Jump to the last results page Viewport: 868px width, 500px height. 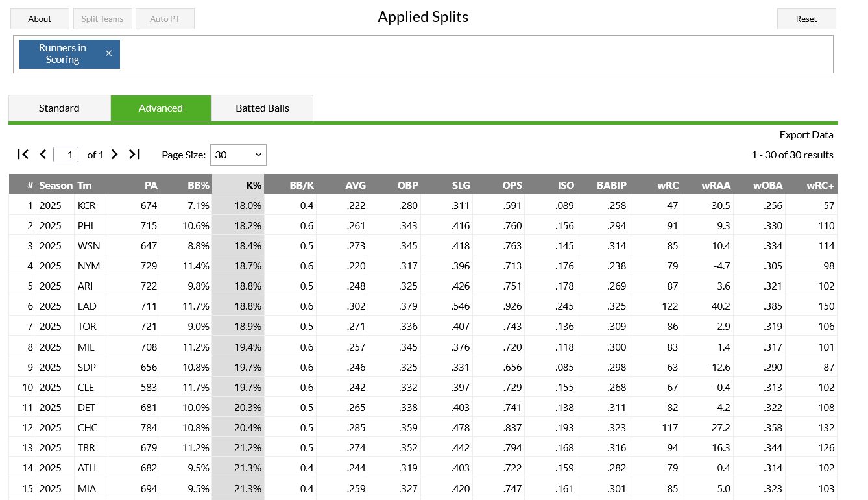click(134, 155)
